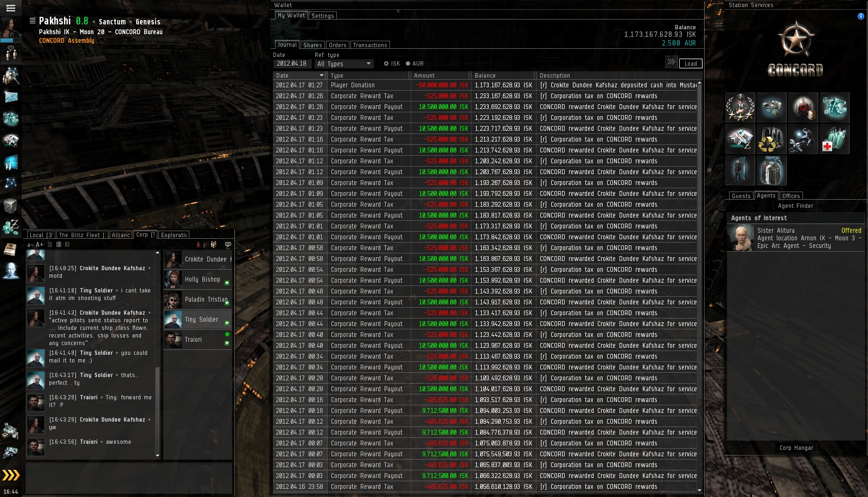This screenshot has width=868, height=497.
Task: Open the Neocom main menu button
Action: coord(10,8)
